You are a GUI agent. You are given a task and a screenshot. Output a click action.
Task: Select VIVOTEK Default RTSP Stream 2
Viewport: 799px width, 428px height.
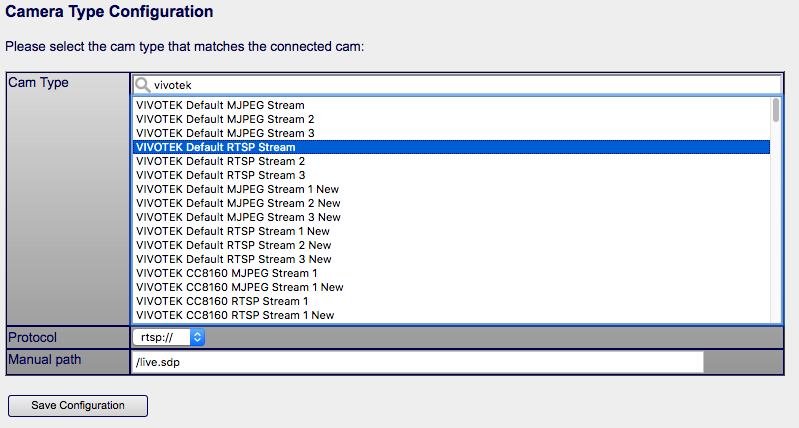point(451,161)
